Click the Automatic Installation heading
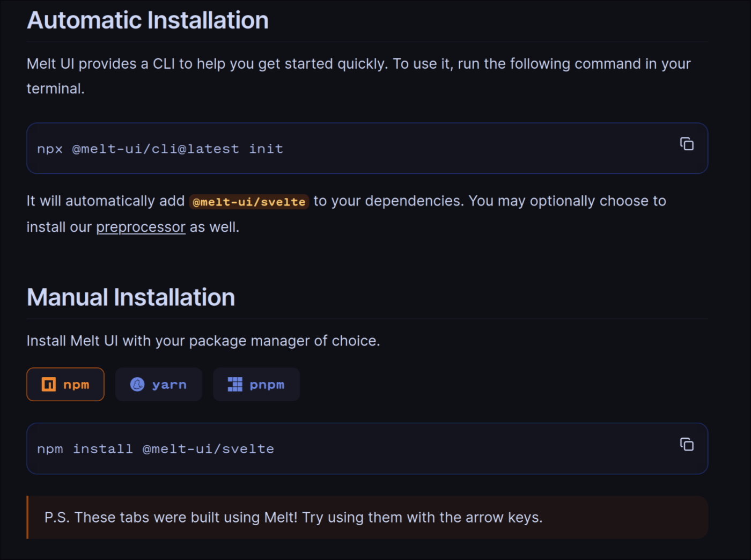Viewport: 751px width, 560px height. point(148,20)
